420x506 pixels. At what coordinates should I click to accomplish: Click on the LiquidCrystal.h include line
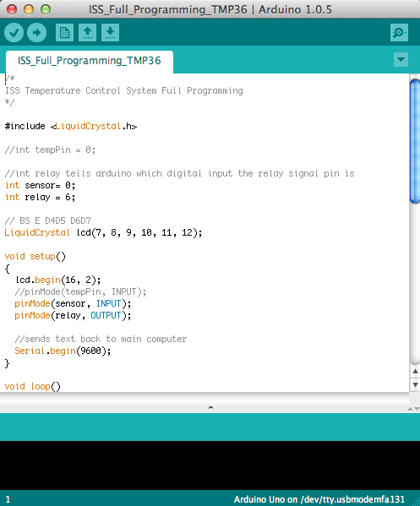click(71, 126)
